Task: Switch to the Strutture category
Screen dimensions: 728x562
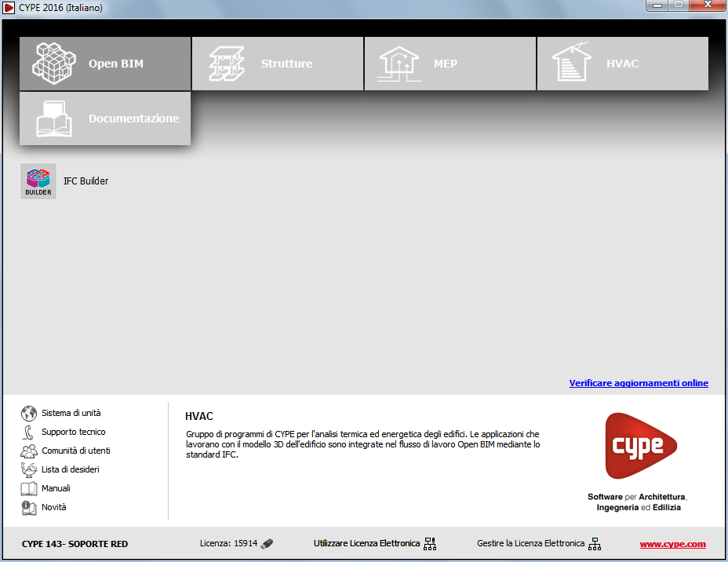Action: [278, 64]
